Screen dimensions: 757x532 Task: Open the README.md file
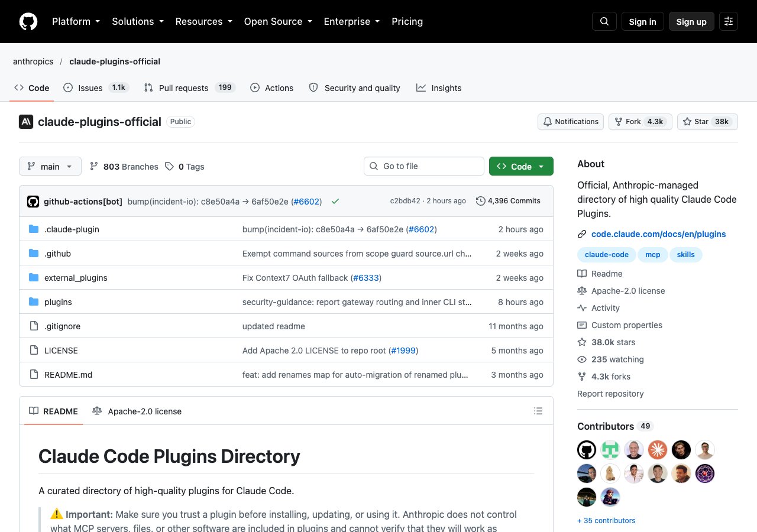coord(68,375)
